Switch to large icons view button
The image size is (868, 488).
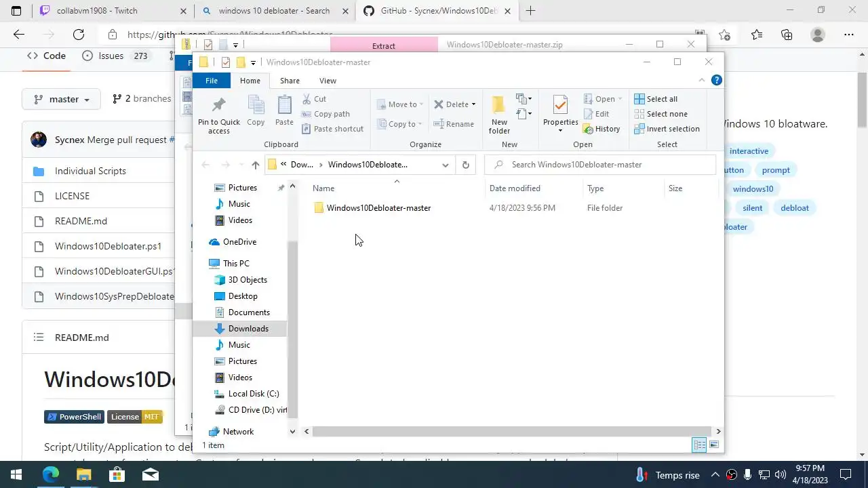point(714,445)
